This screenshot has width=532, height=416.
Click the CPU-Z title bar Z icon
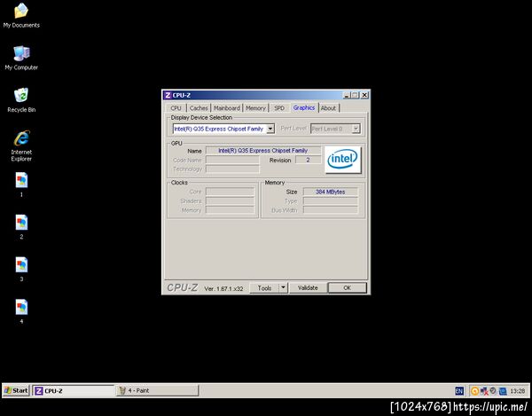coord(168,95)
